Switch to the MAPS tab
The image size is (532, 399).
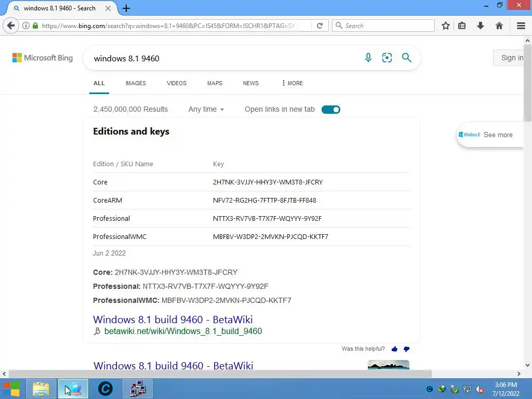[x=215, y=83]
